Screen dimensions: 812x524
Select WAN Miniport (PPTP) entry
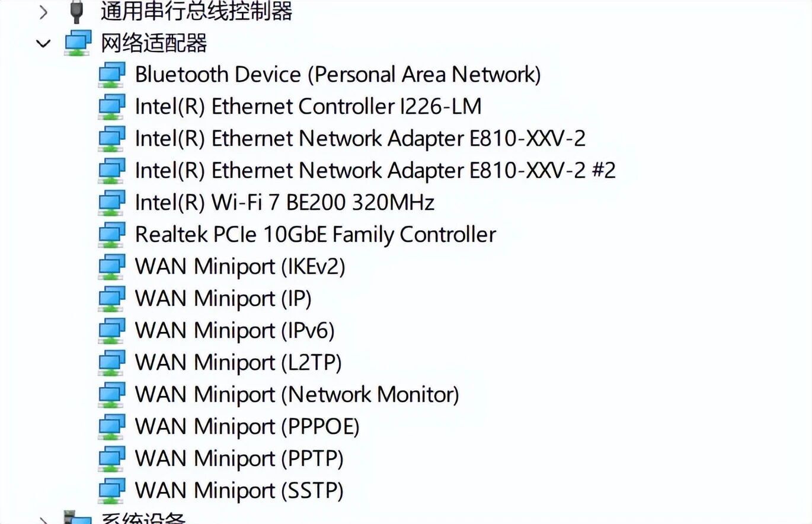(x=239, y=459)
